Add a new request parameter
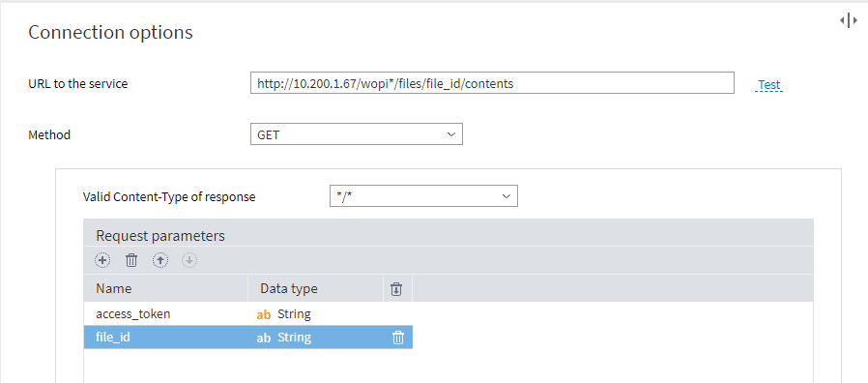The width and height of the screenshot is (868, 383). [x=102, y=260]
